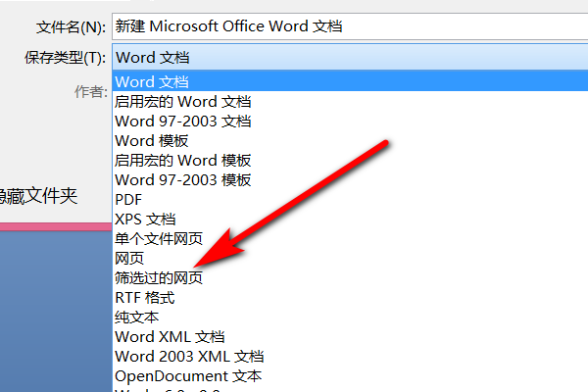Select highlighted 'Word 文档' option
Image resolution: width=588 pixels, height=392 pixels.
coord(350,81)
